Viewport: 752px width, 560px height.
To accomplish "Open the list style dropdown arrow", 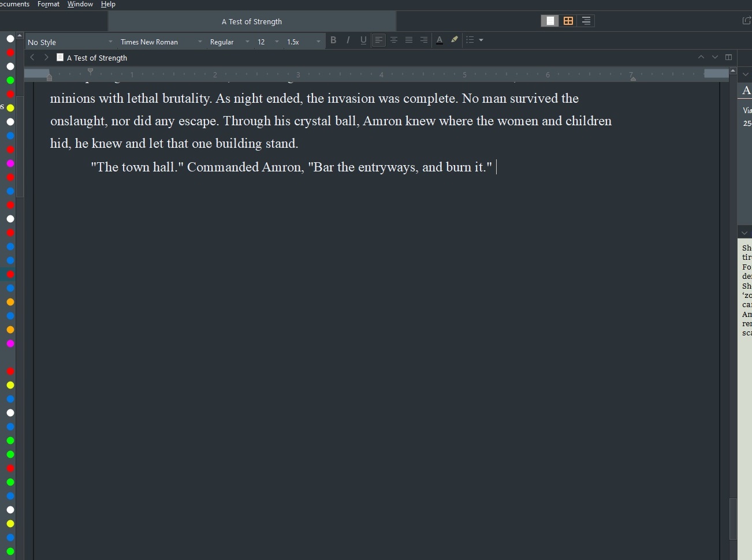I will point(481,40).
